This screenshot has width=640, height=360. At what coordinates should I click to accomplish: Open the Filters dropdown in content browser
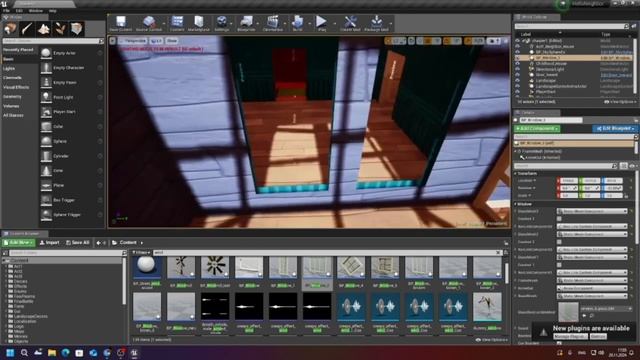click(141, 253)
